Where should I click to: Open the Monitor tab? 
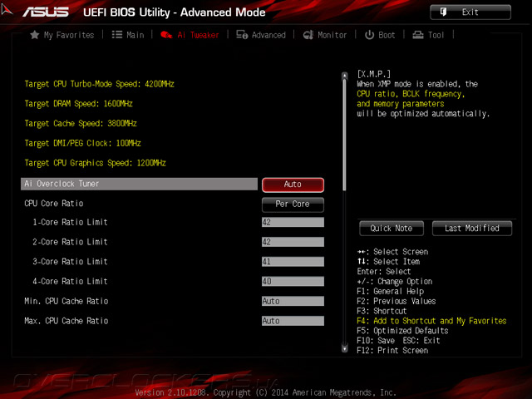[x=332, y=35]
